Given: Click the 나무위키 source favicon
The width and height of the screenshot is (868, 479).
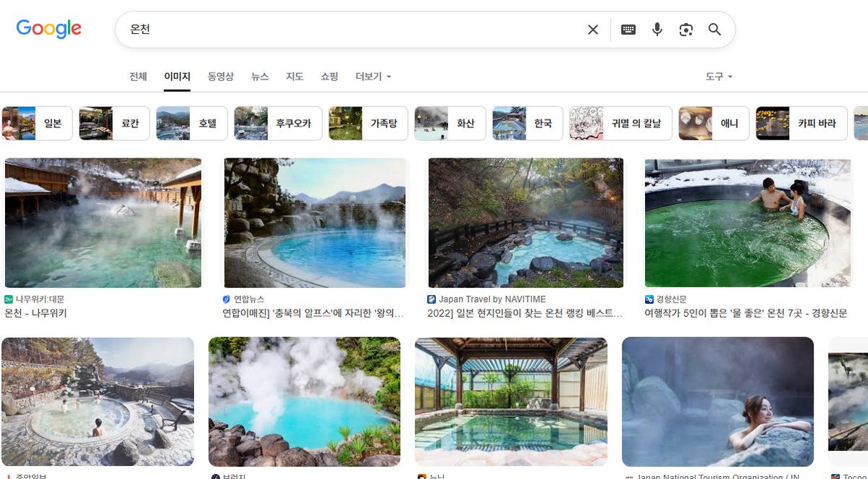Looking at the screenshot, I should pos(8,300).
